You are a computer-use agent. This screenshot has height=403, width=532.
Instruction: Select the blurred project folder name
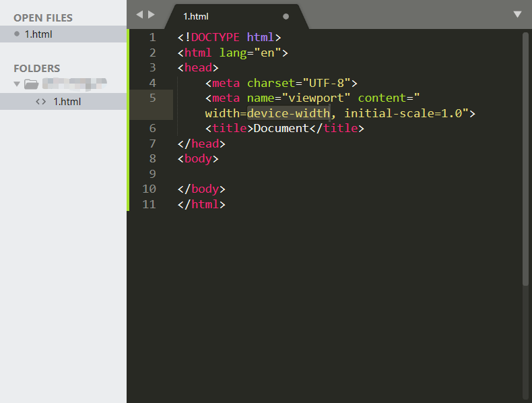(x=74, y=84)
